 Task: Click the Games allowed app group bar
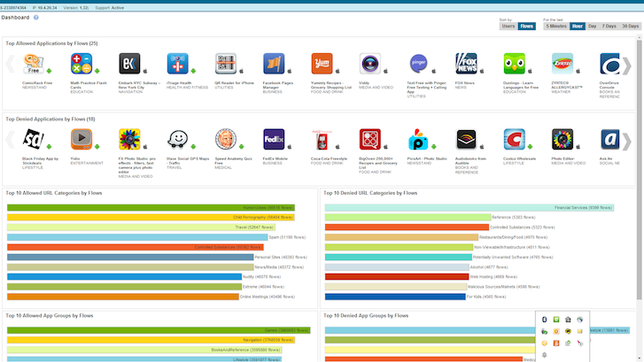click(159, 330)
